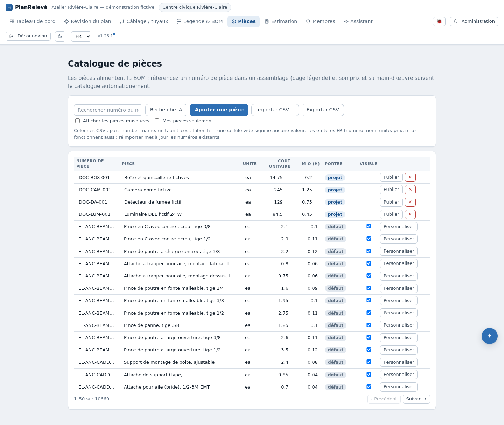This screenshot has width=504, height=425.
Task: Personnaliser Pince de poutre a charge centree
Action: click(x=399, y=251)
